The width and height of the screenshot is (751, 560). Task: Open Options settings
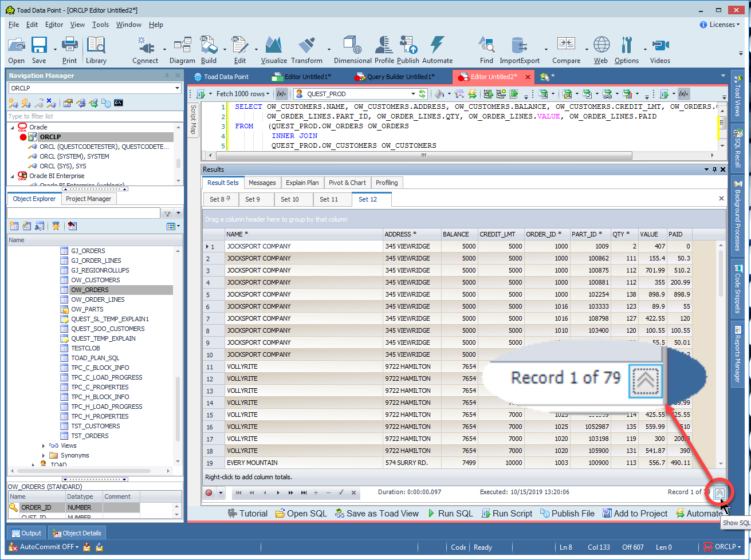click(627, 50)
